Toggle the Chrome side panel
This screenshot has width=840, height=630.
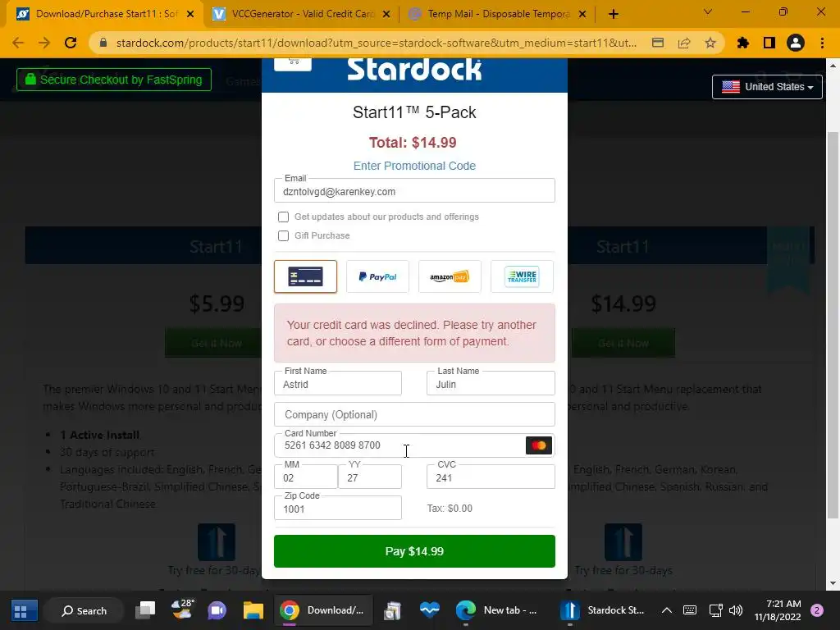click(769, 43)
